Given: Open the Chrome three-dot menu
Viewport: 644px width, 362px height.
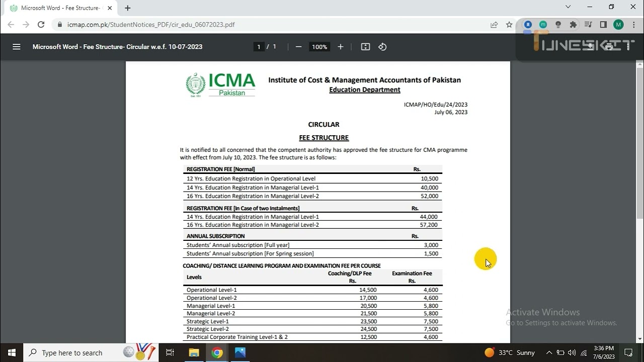Looking at the screenshot, I should point(633,24).
